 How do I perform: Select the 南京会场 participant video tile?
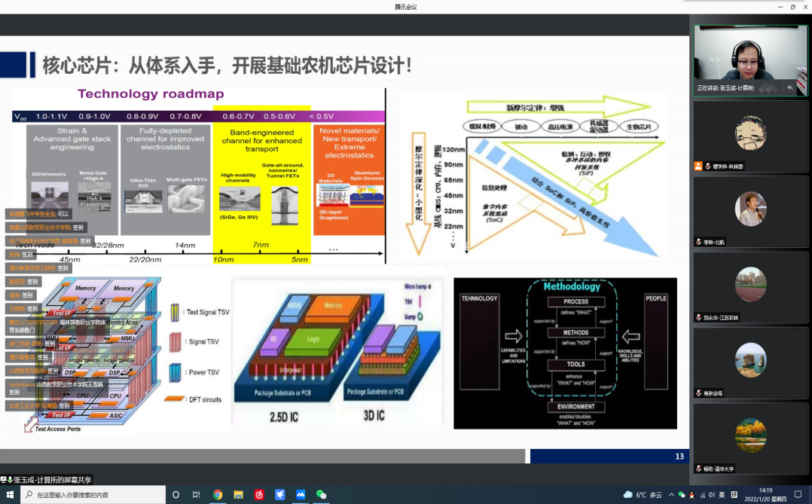750,362
